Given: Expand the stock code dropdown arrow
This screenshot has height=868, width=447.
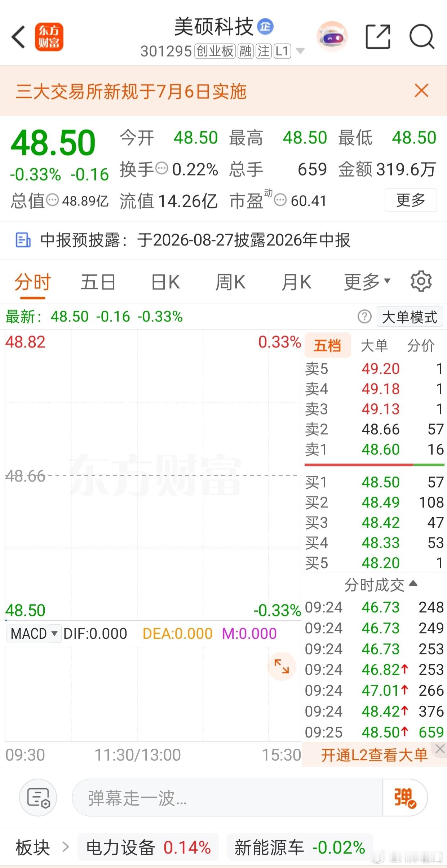Looking at the screenshot, I should point(300,51).
